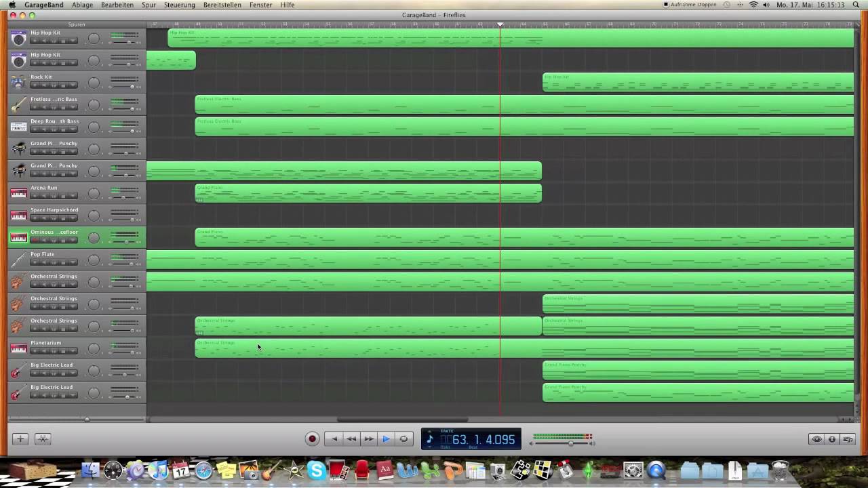
Task: Click the Spuren column header
Action: coord(77,24)
